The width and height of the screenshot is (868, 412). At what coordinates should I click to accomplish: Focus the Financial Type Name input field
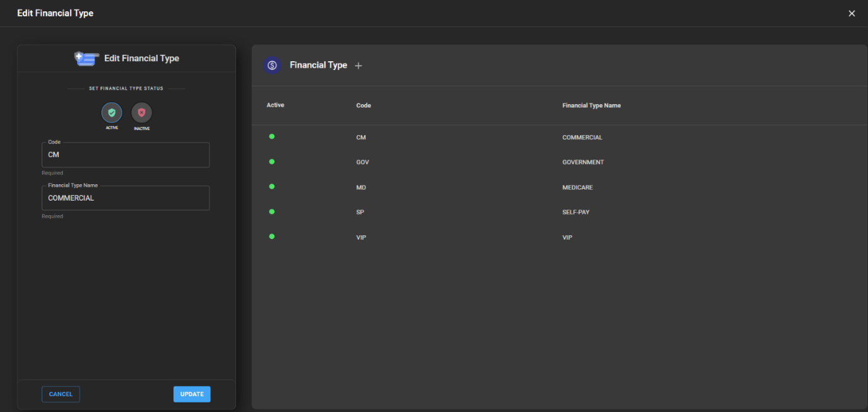(126, 198)
